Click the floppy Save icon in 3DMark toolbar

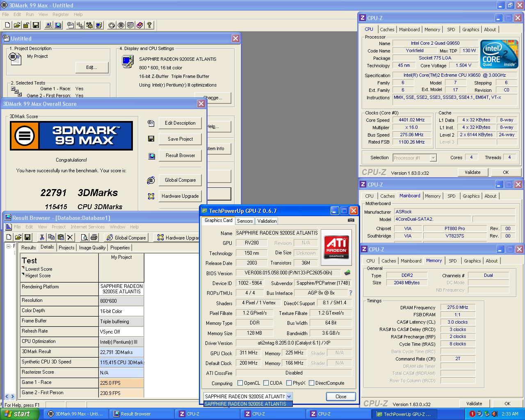[36, 25]
